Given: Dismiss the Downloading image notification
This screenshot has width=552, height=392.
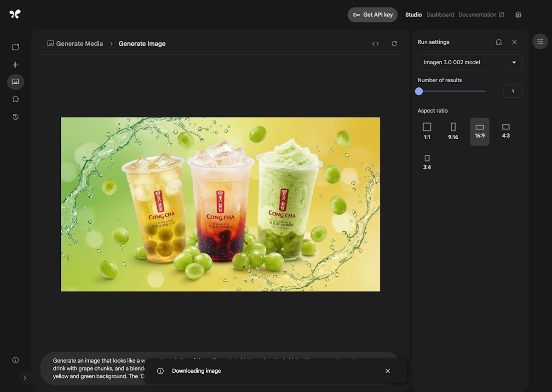Looking at the screenshot, I should click(x=388, y=371).
